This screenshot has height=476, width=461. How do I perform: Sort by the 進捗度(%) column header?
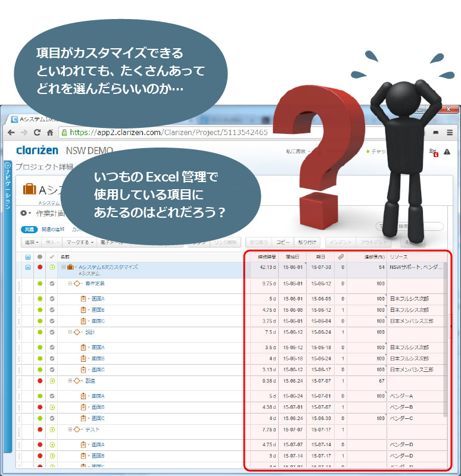click(x=375, y=257)
